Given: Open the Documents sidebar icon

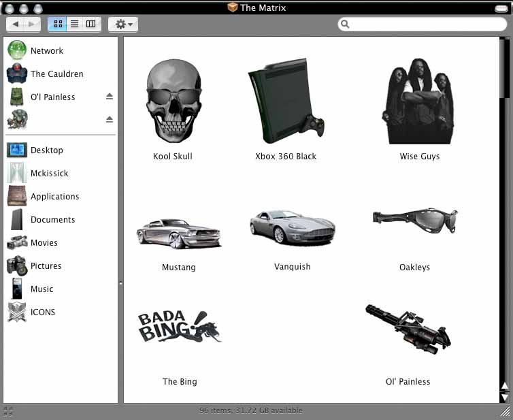Looking at the screenshot, I should pyautogui.click(x=17, y=219).
